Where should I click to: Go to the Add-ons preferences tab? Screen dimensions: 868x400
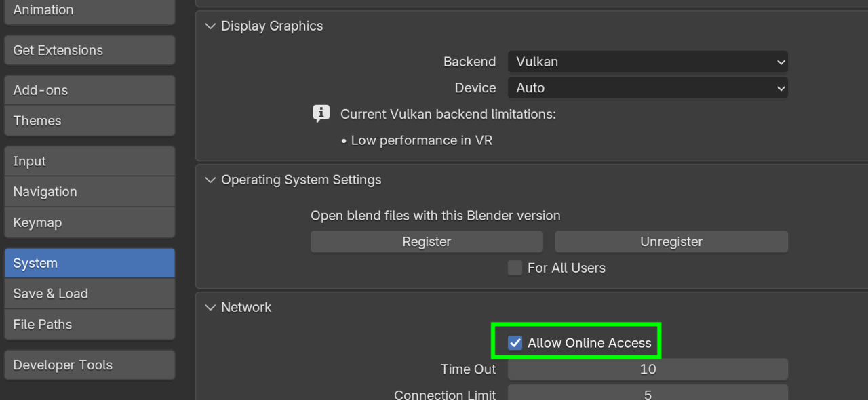90,90
